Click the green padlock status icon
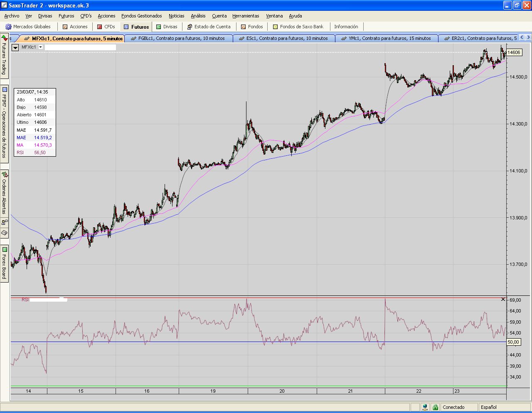Image resolution: width=532 pixels, height=413 pixels. pyautogui.click(x=435, y=407)
